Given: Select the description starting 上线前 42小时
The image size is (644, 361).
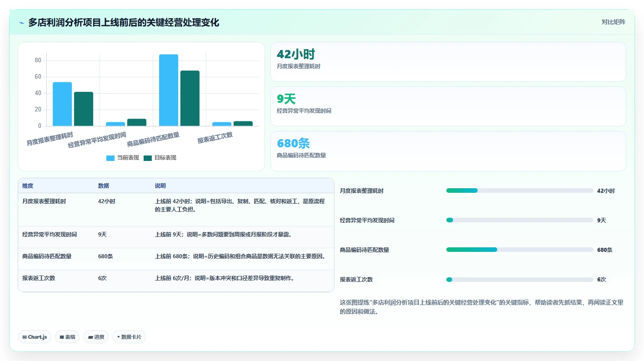Looking at the screenshot, I should pyautogui.click(x=240, y=206).
